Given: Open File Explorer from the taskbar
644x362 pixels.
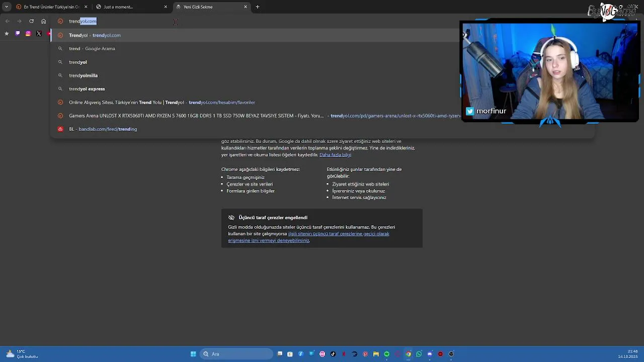Looking at the screenshot, I should 376,354.
